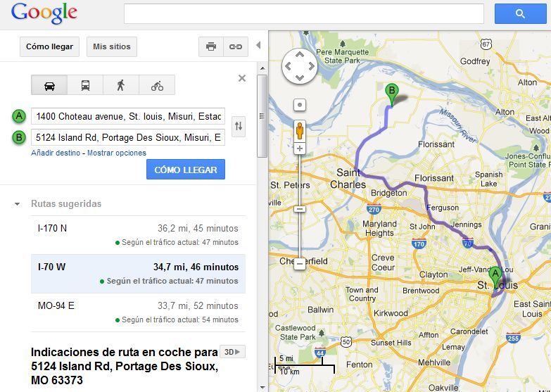The height and width of the screenshot is (392, 551).
Task: Swap start and destination addresses
Action: (x=239, y=126)
